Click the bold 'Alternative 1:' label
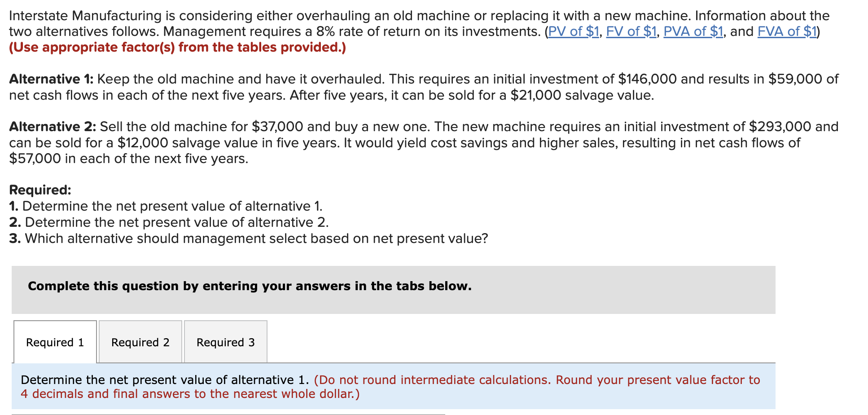This screenshot has width=868, height=415. coord(51,79)
